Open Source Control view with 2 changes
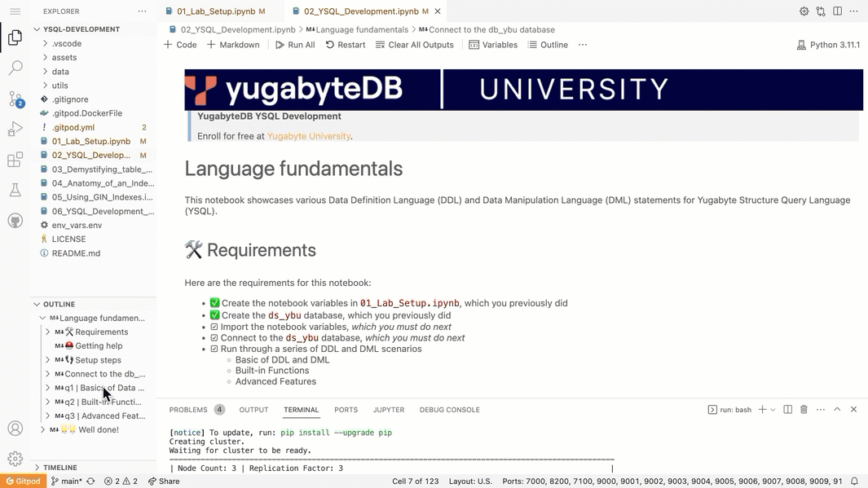 pyautogui.click(x=15, y=99)
